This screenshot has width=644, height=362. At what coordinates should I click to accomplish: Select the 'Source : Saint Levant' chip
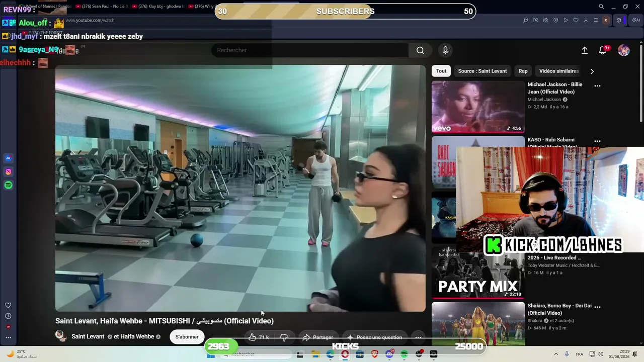click(482, 71)
